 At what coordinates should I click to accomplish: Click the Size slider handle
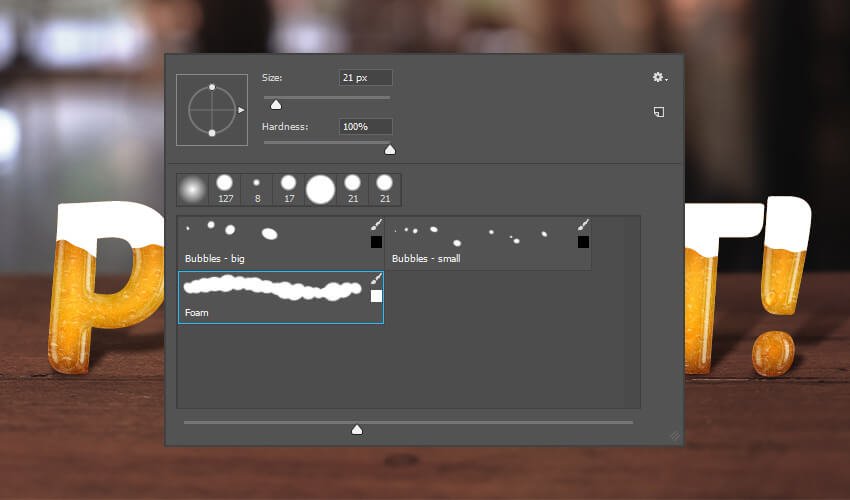276,105
